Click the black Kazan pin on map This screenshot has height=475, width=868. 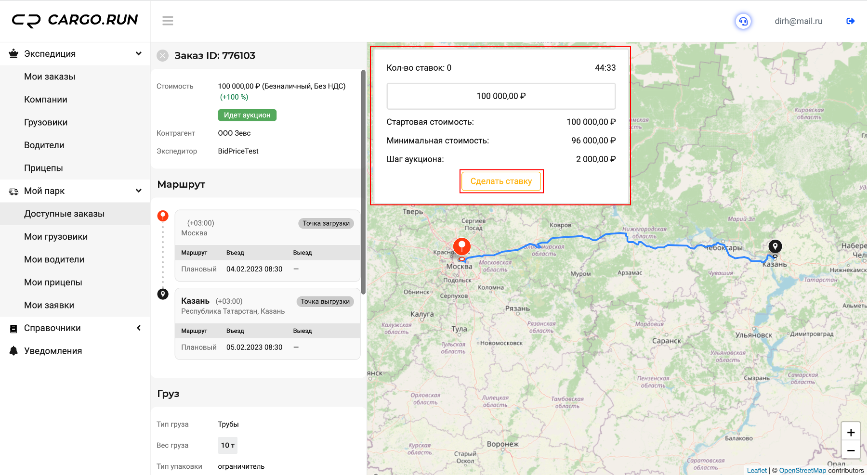pos(775,247)
